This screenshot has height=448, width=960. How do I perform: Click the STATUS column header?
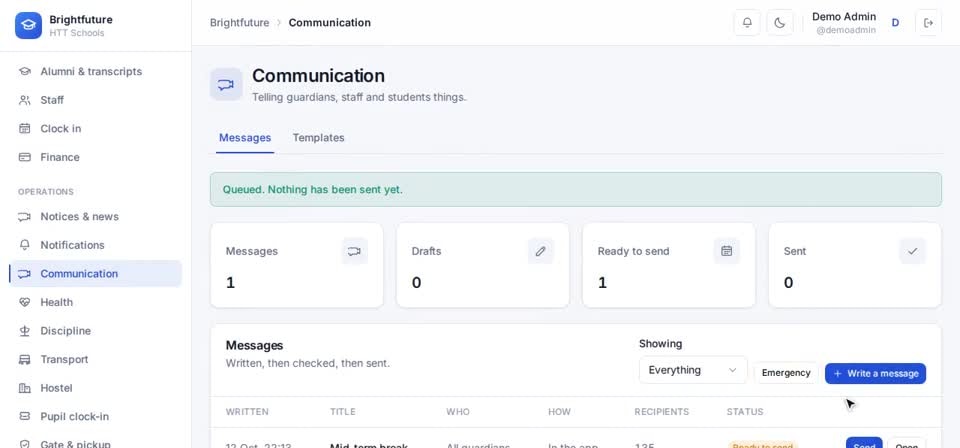(x=745, y=412)
